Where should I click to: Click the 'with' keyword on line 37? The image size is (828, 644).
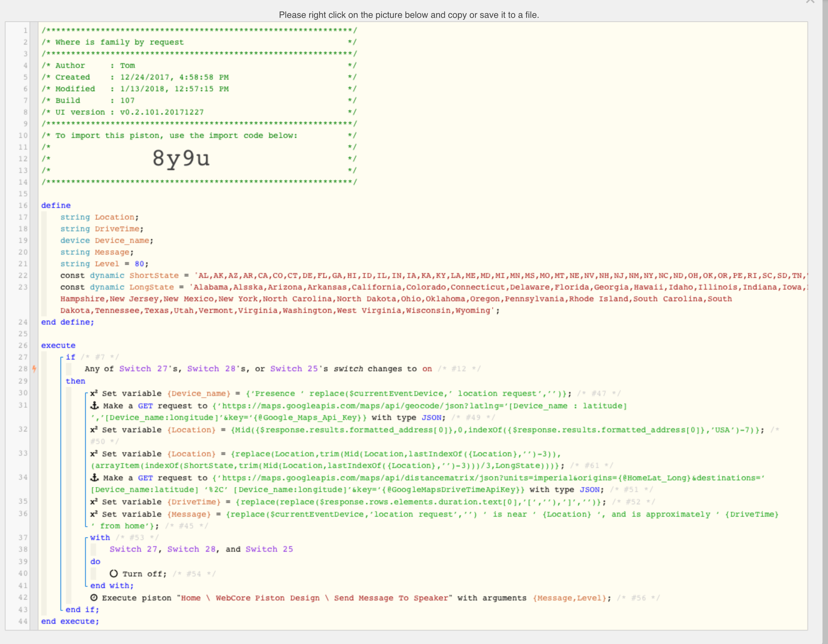tap(100, 538)
